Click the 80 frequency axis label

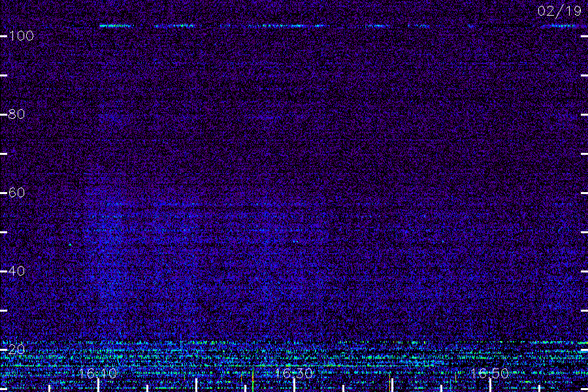[16, 114]
